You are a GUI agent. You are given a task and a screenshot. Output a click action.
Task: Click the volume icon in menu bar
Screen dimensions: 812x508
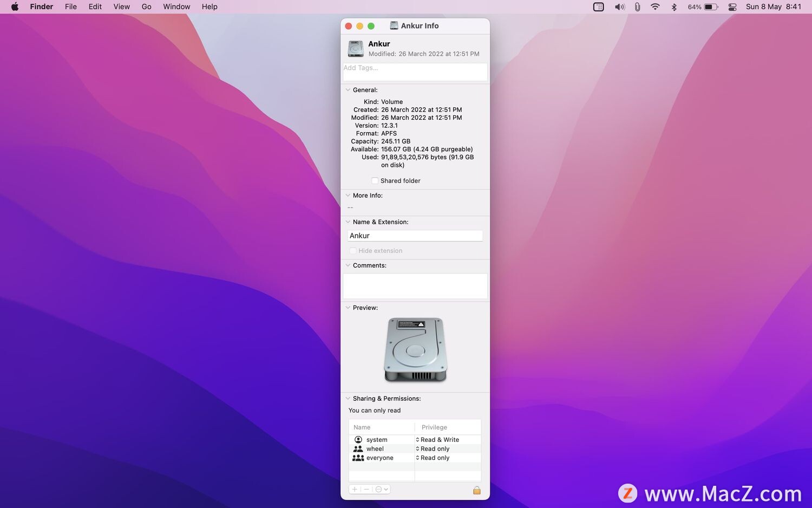pyautogui.click(x=619, y=6)
